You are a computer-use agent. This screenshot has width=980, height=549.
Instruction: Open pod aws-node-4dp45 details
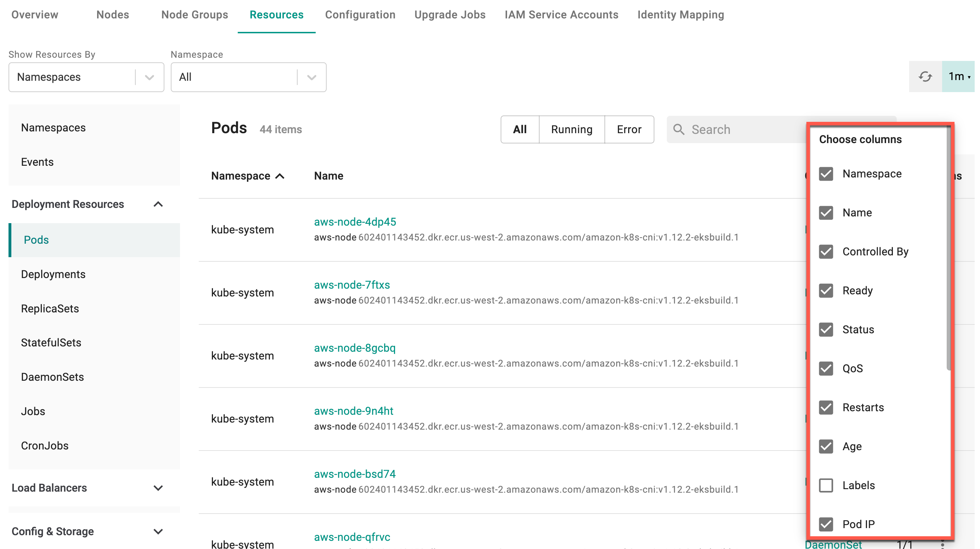tap(354, 221)
